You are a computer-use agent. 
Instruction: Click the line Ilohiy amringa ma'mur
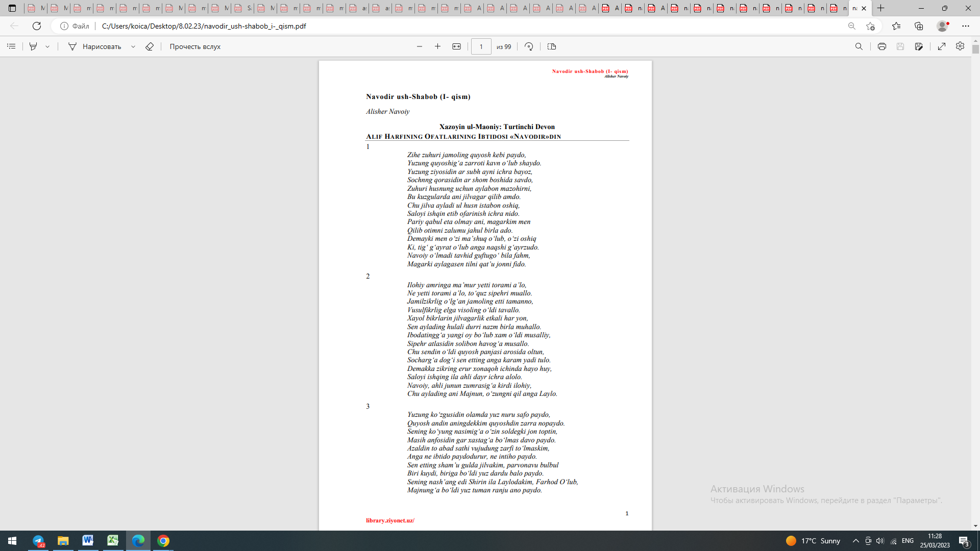pyautogui.click(x=467, y=285)
